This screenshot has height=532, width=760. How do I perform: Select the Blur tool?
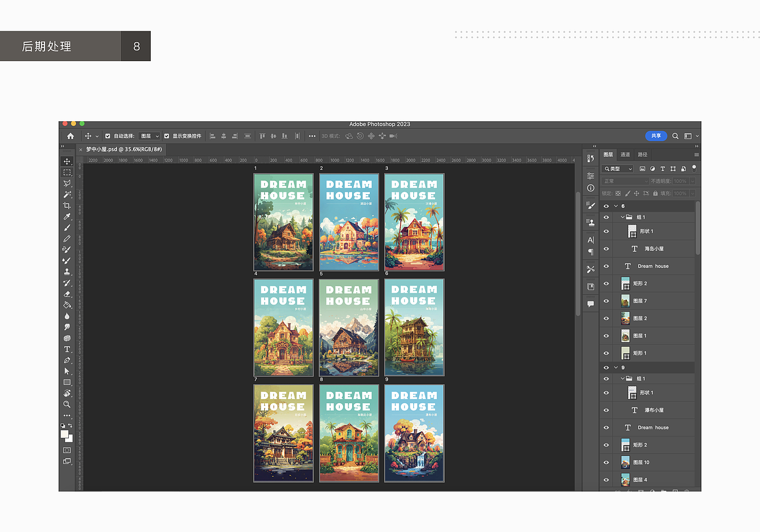click(67, 316)
